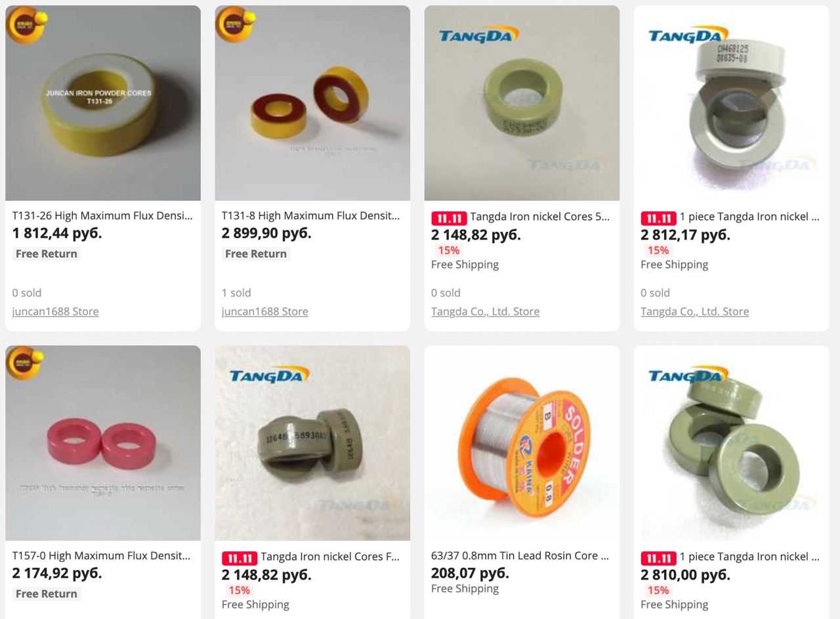Open the juncan1688 Store link under T131-26
The height and width of the screenshot is (619, 840).
55,311
